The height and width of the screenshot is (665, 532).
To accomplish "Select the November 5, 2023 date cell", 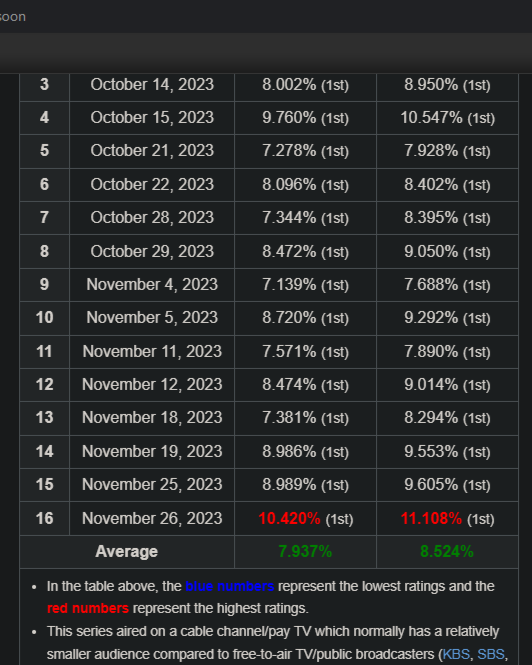I will point(152,318).
